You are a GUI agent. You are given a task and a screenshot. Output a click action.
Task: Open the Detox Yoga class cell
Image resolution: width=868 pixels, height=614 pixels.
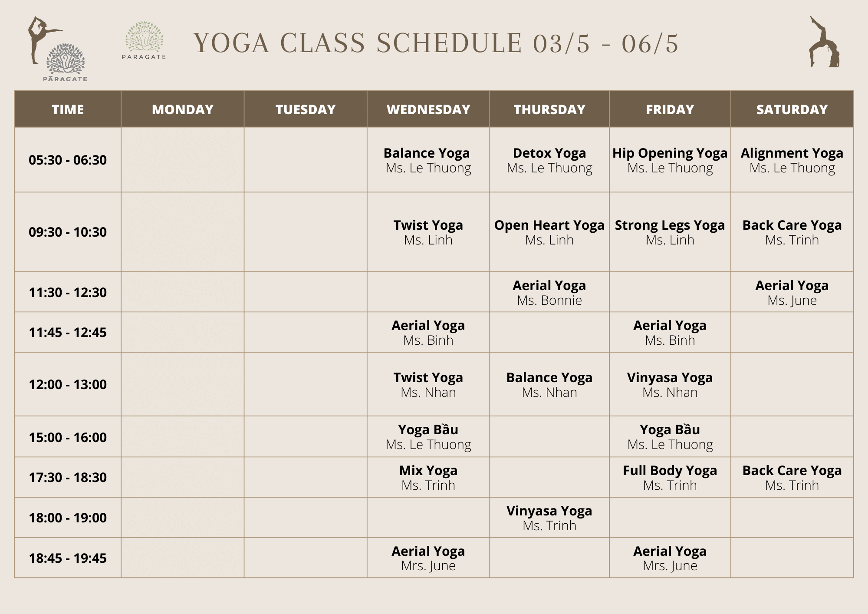549,160
